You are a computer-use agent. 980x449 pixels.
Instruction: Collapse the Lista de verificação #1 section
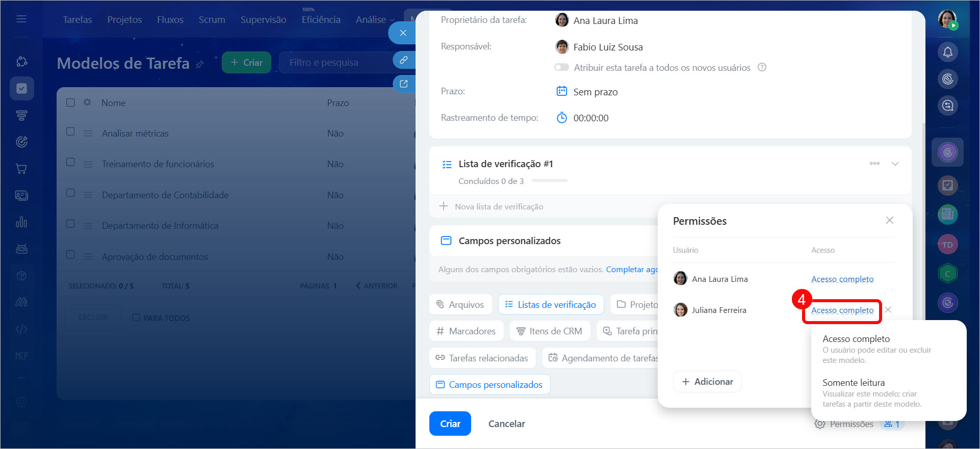pyautogui.click(x=895, y=164)
